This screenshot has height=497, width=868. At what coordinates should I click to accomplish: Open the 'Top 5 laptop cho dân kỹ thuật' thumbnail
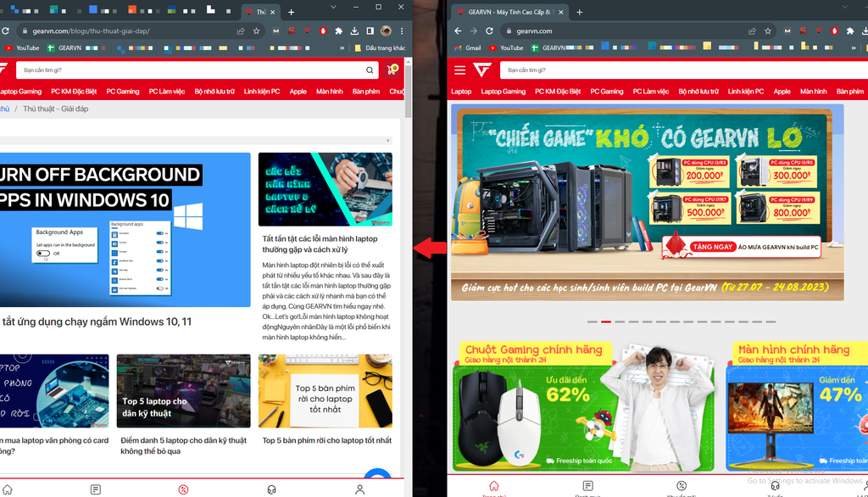[x=183, y=391]
